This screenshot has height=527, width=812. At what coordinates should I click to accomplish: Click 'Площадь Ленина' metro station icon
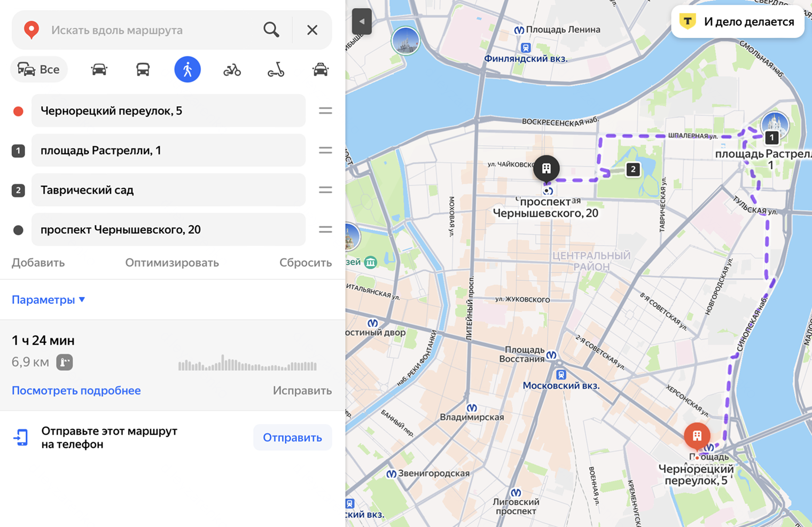[x=519, y=30]
